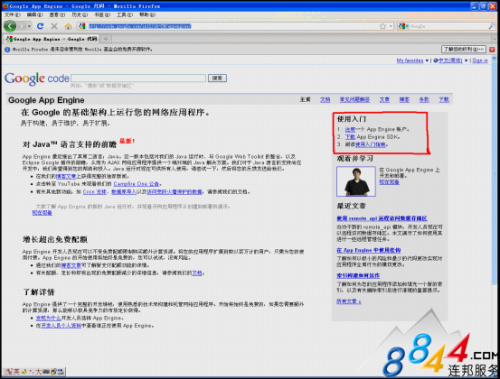This screenshot has width=500, height=379.
Task: Expand the address bar history dropdown
Action: 391,26
